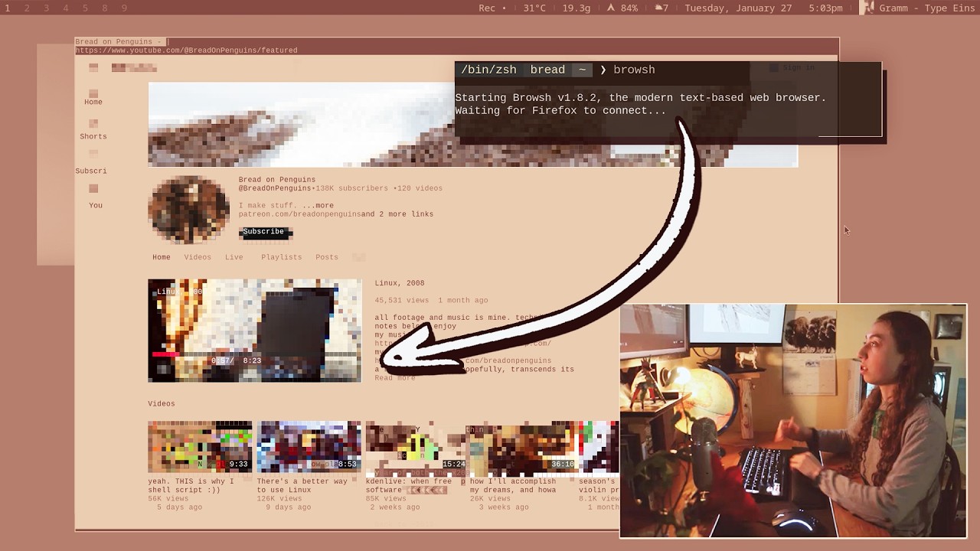Switch to the Playlists channel tab
980x551 pixels.
coord(281,257)
